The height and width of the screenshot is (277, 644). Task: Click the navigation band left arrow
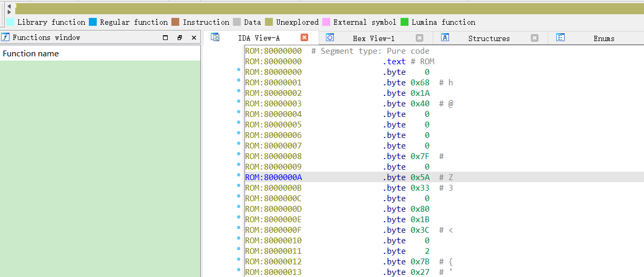click(9, 6)
